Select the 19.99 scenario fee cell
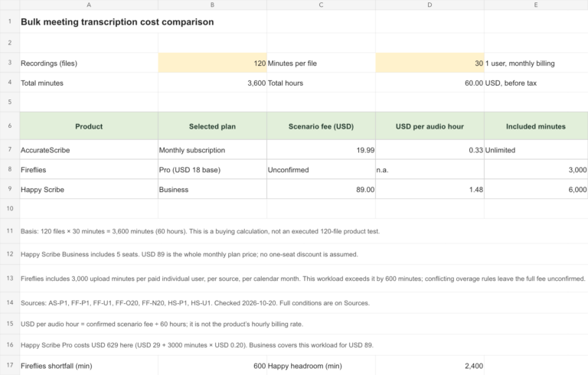The height and width of the screenshot is (375, 588). coord(321,150)
